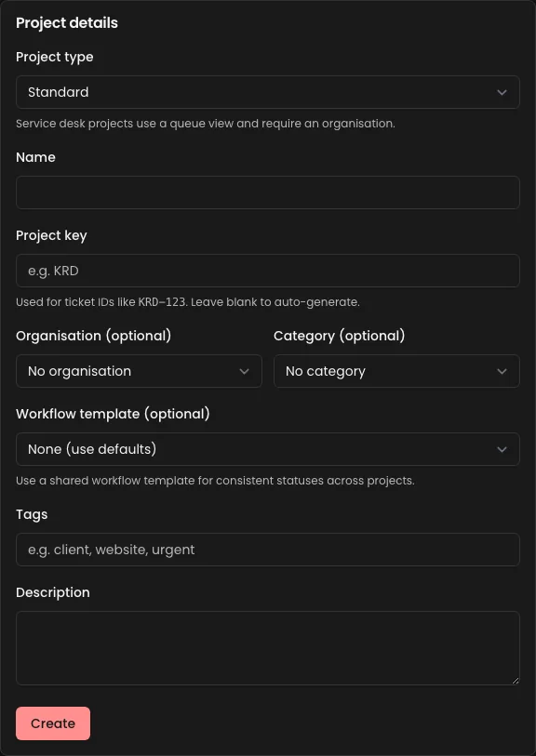This screenshot has width=536, height=756.
Task: Click the Workflow template chevron icon
Action: pos(502,449)
